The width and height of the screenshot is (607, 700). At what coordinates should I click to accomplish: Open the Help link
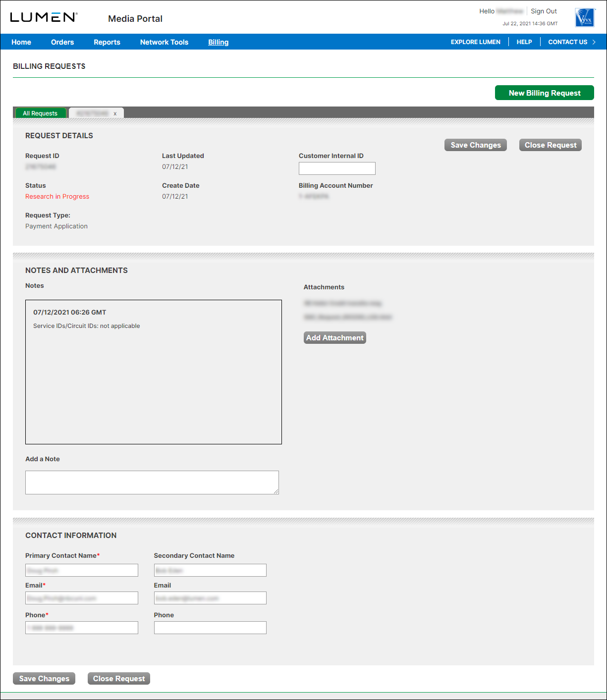click(x=524, y=42)
